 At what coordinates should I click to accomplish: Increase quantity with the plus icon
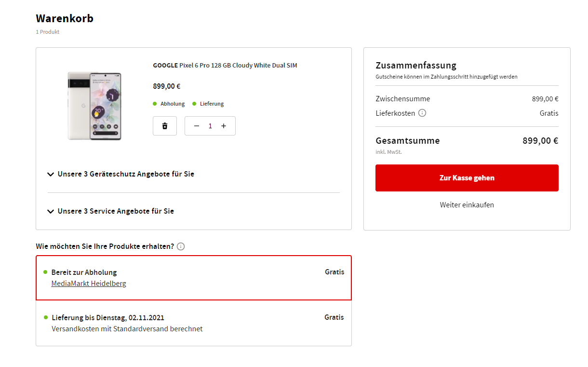coord(224,126)
